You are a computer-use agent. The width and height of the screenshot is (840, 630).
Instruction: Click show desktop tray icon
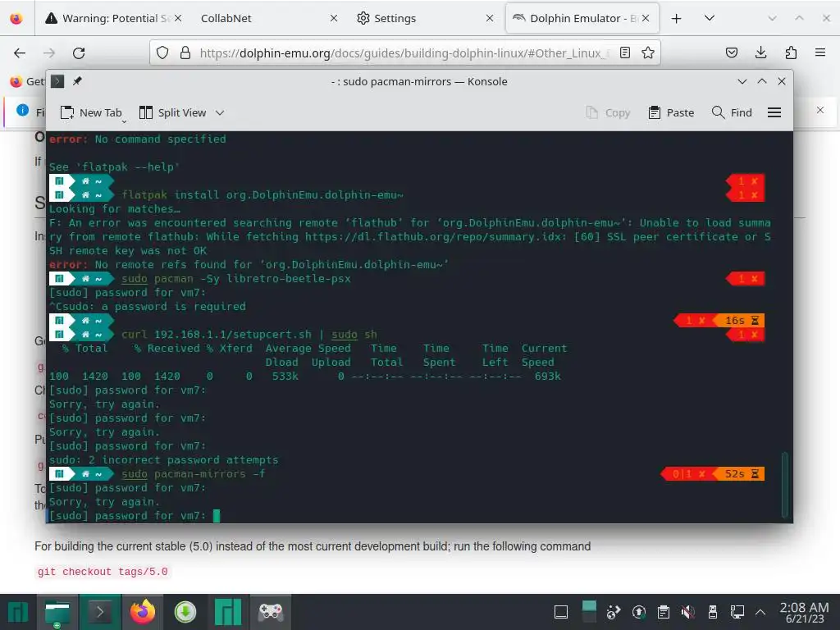(x=561, y=612)
